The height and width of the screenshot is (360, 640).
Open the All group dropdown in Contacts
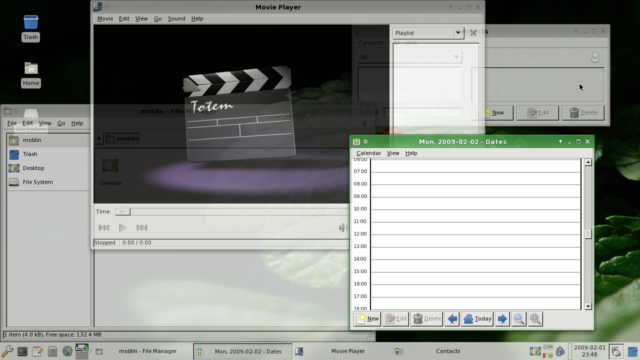410,57
